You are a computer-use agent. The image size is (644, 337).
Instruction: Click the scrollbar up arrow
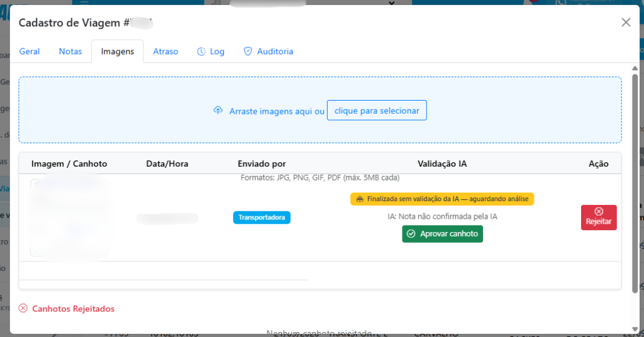coord(635,68)
